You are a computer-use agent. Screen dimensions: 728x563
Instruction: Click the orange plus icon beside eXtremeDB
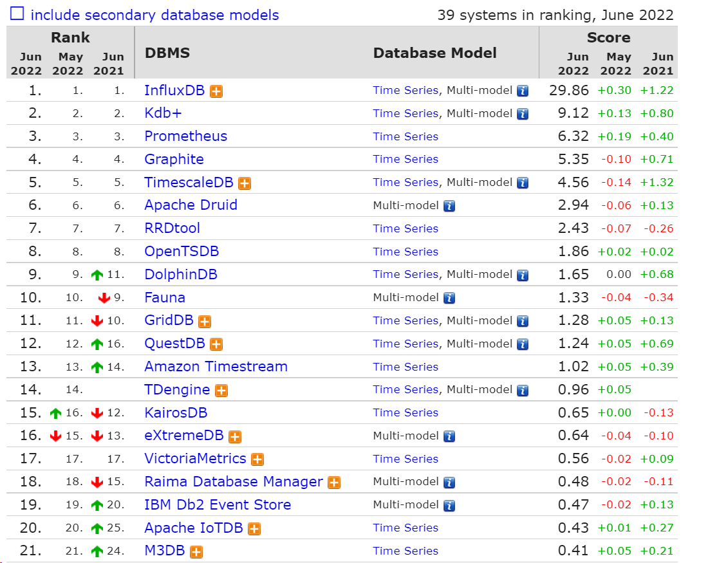[235, 436]
